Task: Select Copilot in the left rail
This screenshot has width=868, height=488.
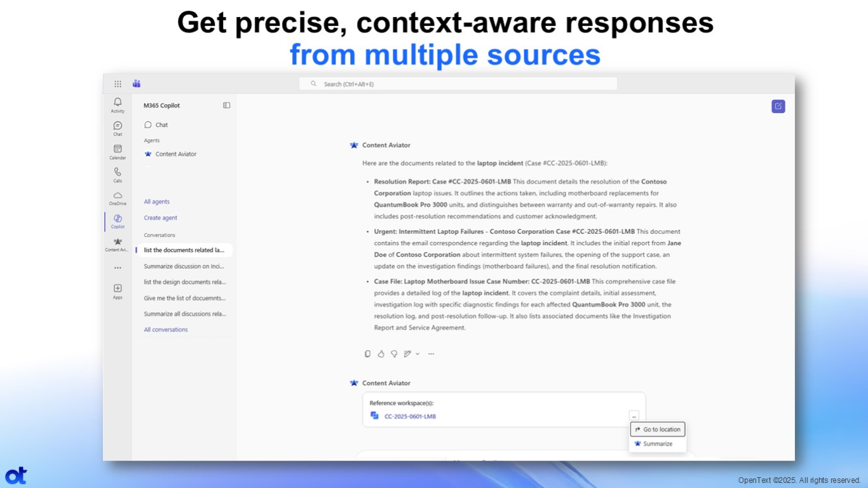Action: [x=118, y=221]
